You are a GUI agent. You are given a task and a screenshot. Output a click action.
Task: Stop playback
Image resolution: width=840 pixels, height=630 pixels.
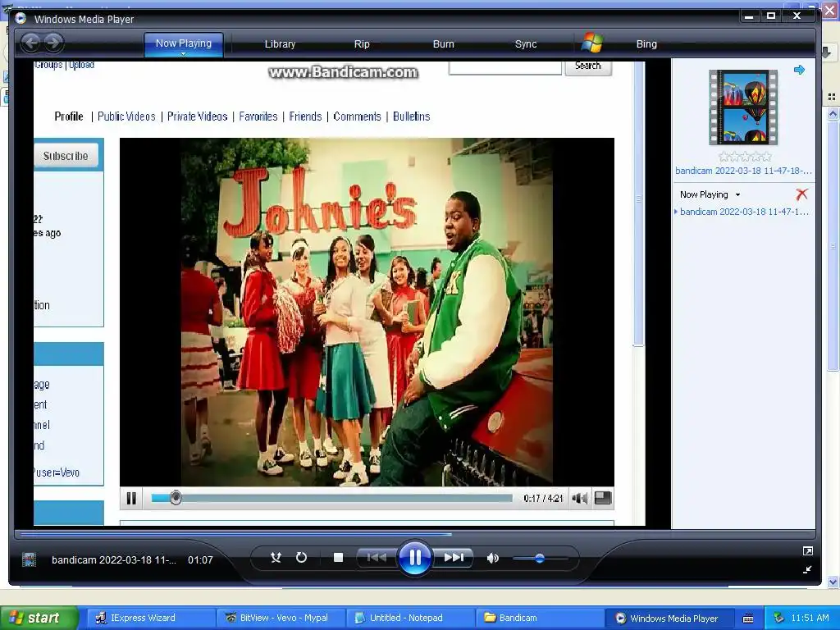point(338,558)
